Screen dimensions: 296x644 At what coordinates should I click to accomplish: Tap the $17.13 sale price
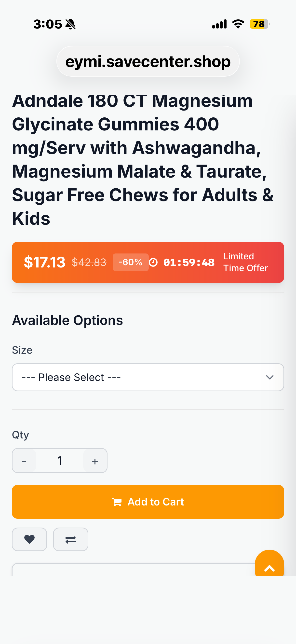(x=44, y=262)
